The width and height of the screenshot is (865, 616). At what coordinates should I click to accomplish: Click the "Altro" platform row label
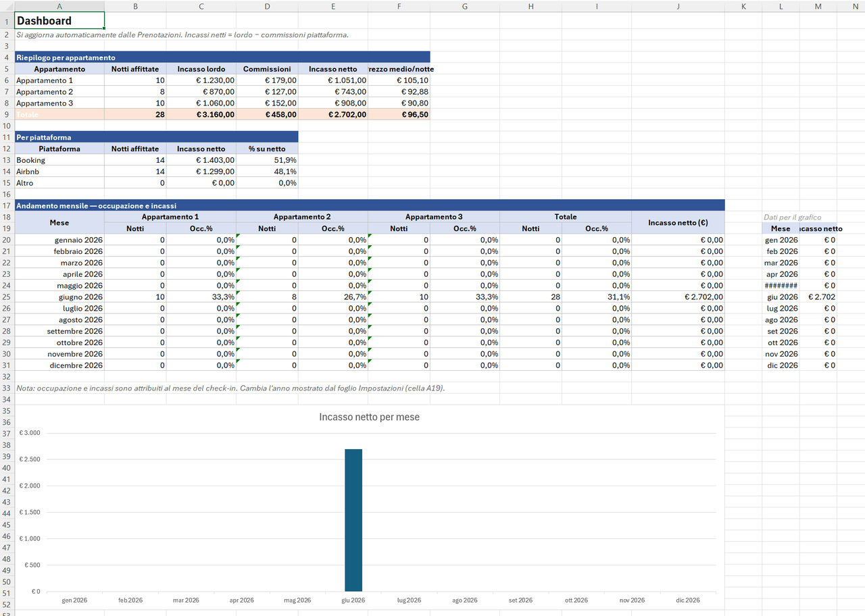pos(59,183)
